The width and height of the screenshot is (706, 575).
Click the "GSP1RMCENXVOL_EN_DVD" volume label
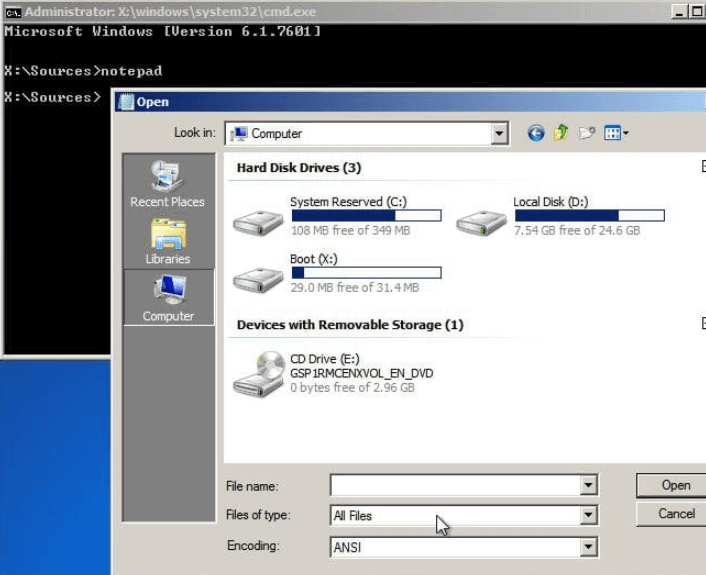pyautogui.click(x=362, y=373)
